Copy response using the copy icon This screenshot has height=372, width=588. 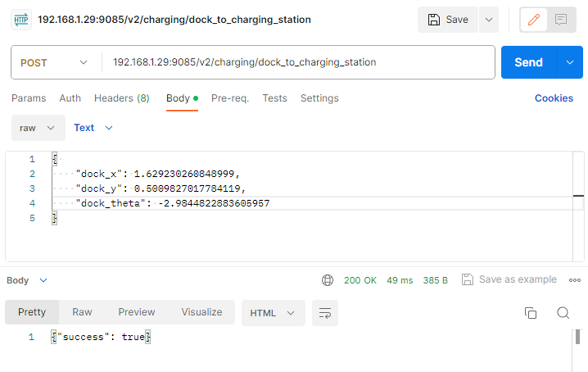point(530,313)
